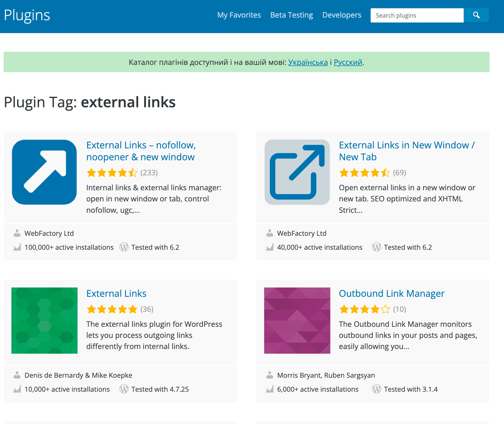Open Outbound Link Manager plugin page

(x=392, y=294)
